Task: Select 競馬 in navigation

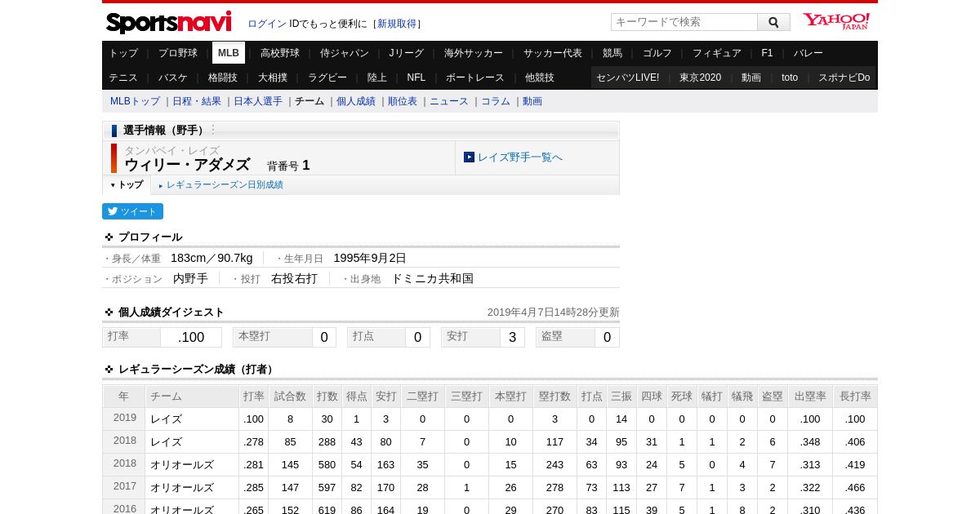Action: (612, 53)
